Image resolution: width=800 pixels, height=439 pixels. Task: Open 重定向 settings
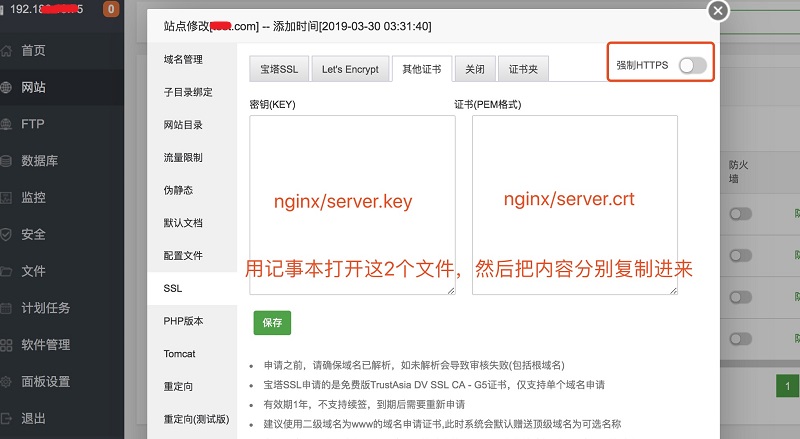point(192,386)
